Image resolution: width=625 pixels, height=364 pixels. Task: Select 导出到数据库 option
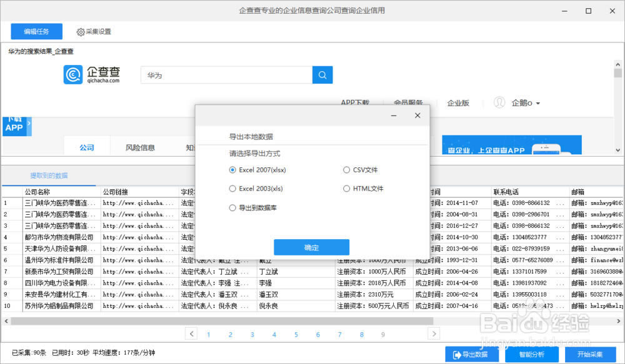point(233,207)
